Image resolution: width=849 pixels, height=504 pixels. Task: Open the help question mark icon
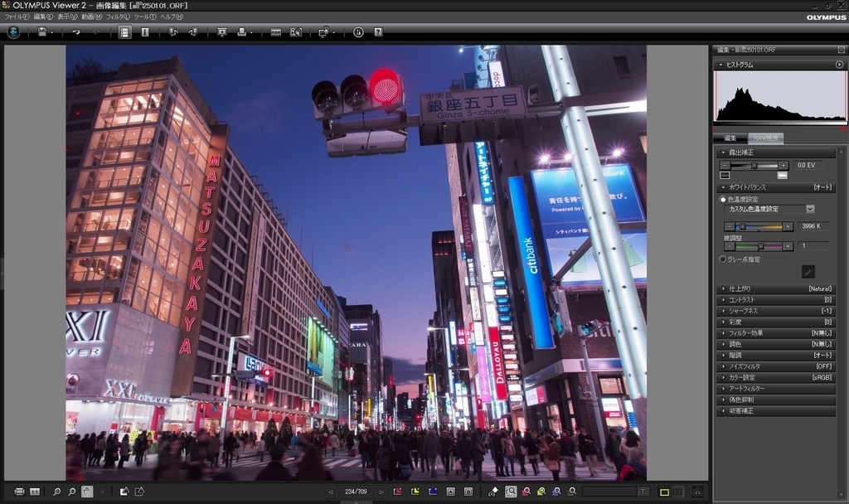coord(378,32)
